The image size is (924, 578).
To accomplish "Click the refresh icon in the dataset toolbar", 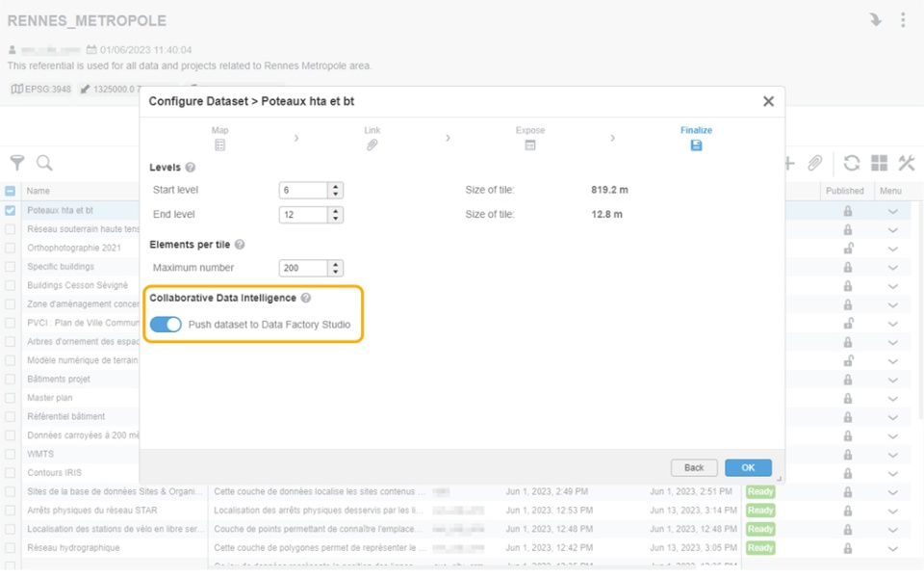I will pyautogui.click(x=852, y=163).
